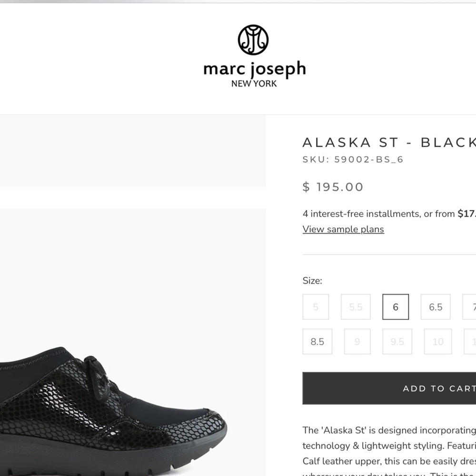This screenshot has width=476, height=476.
Task: Select size 9.5
Action: point(397,341)
